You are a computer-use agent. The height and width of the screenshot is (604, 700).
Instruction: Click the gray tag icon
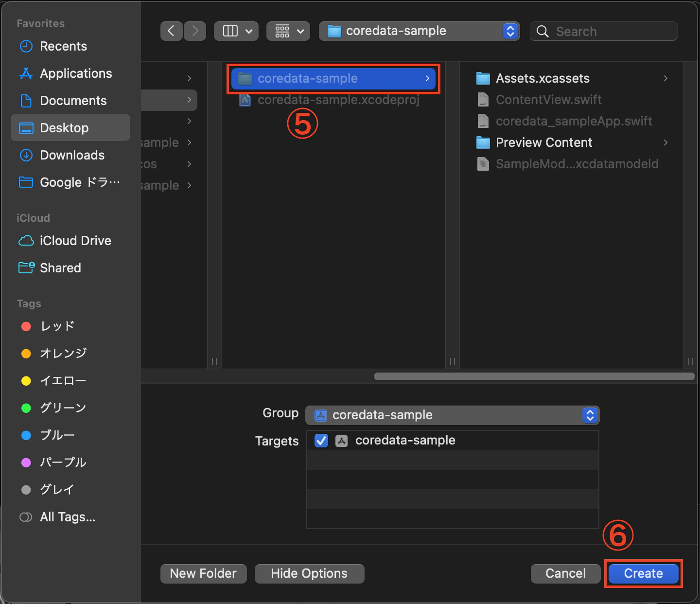[26, 490]
